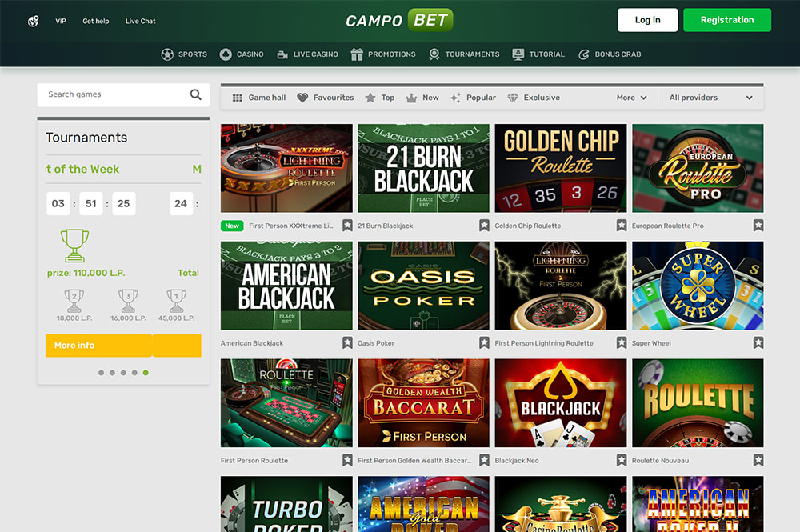Click the More info button
Viewport: 800px width, 532px height.
tap(98, 346)
